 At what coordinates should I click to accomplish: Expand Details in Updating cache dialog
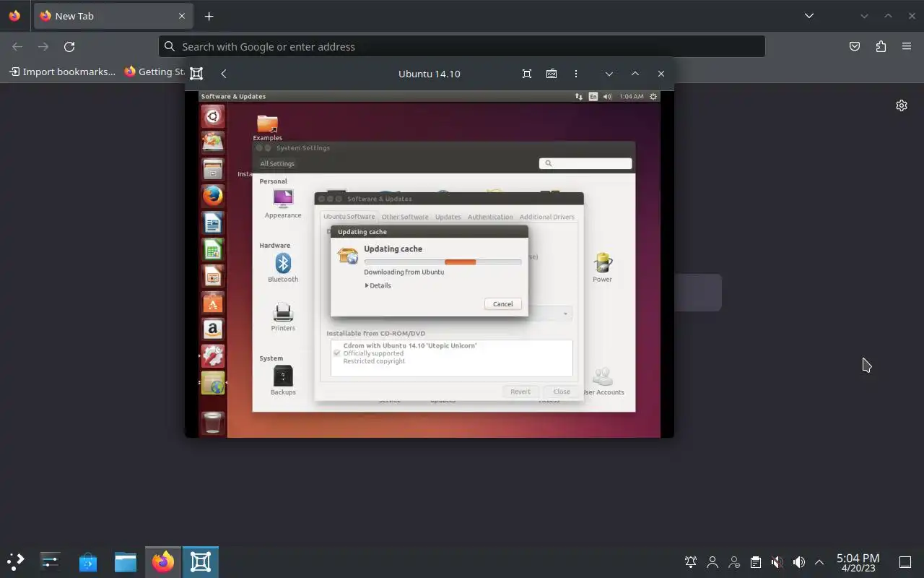click(x=378, y=285)
